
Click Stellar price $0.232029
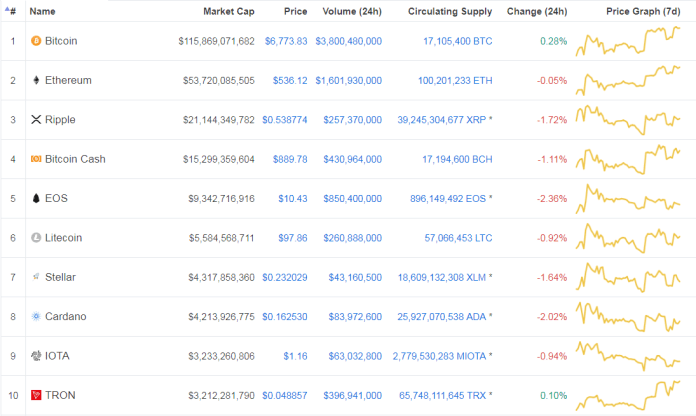tap(285, 277)
